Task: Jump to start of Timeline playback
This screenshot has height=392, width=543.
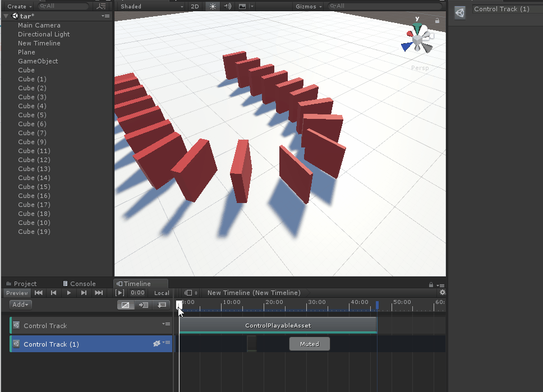Action: tap(39, 293)
